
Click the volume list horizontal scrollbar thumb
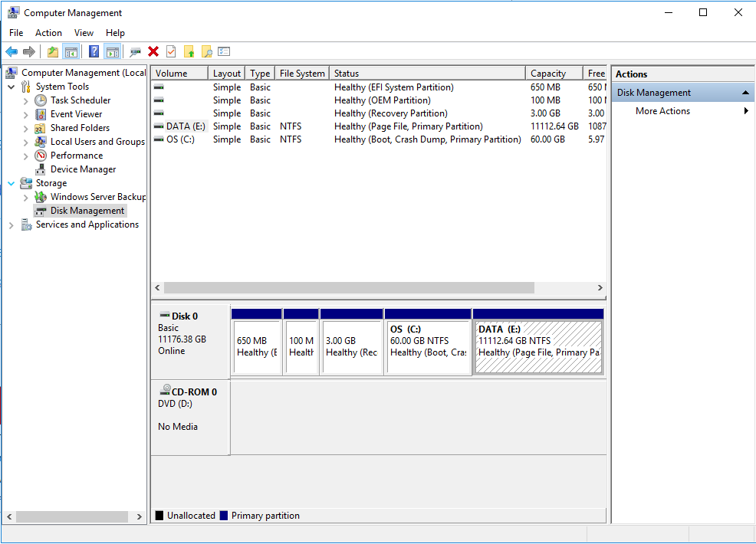pyautogui.click(x=349, y=287)
